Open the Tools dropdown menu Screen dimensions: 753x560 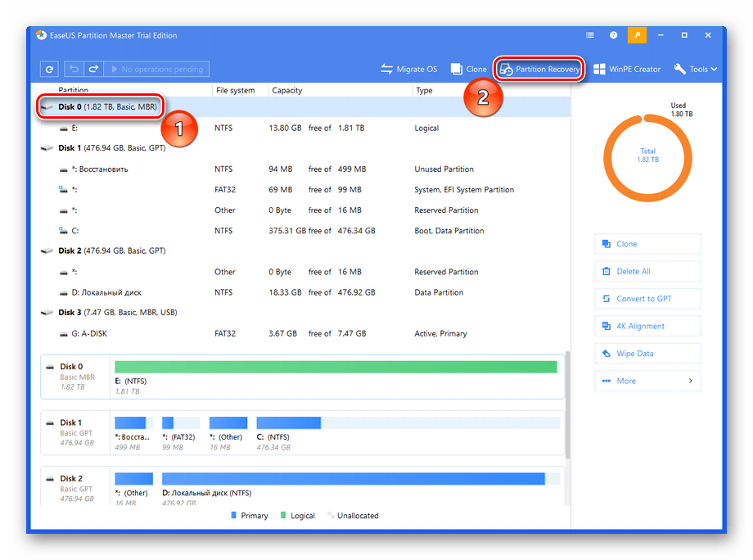696,70
